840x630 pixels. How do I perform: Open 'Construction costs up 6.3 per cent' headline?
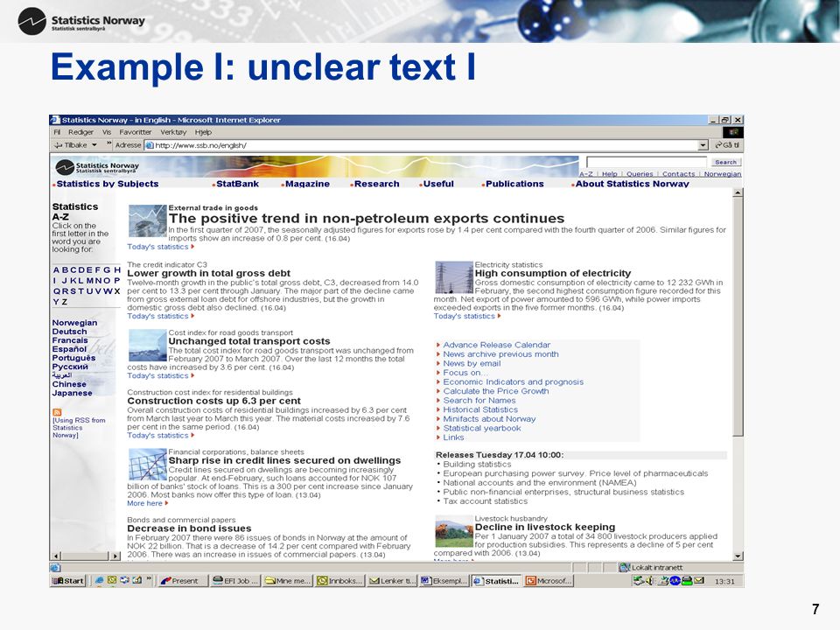(213, 401)
